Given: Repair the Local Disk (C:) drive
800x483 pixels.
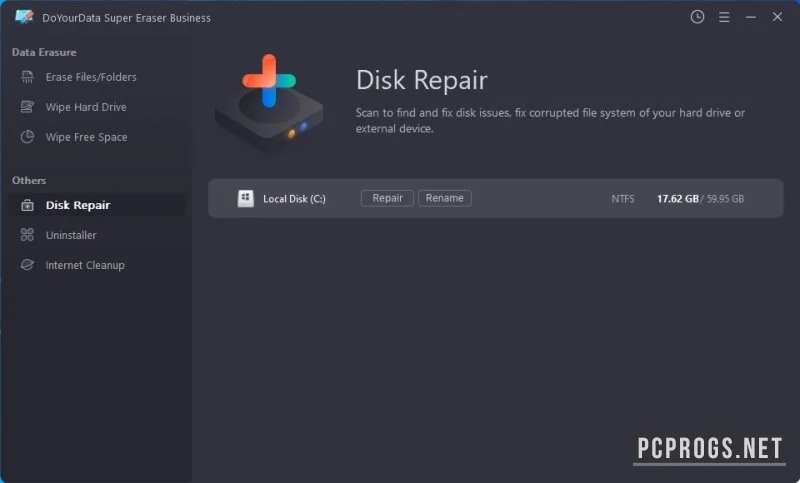Looking at the screenshot, I should tap(387, 198).
